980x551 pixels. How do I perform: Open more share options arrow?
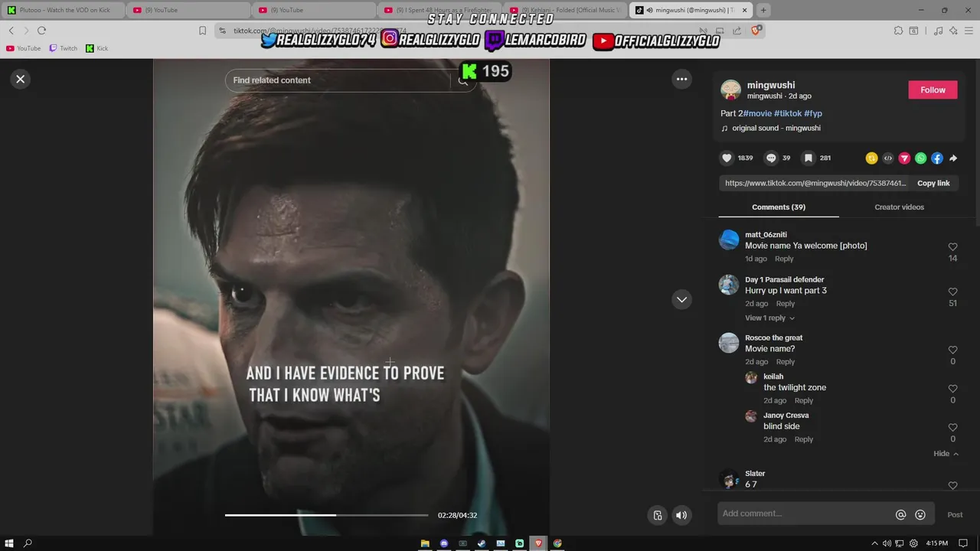[953, 158]
